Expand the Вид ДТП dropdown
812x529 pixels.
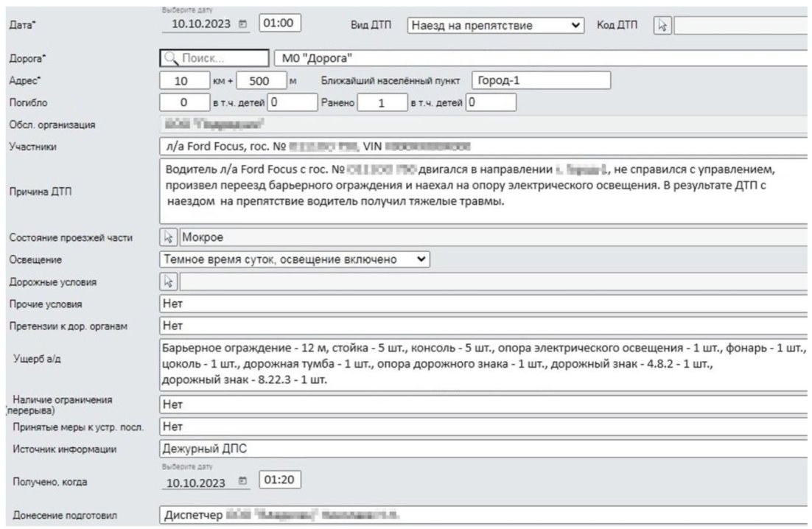pos(496,25)
